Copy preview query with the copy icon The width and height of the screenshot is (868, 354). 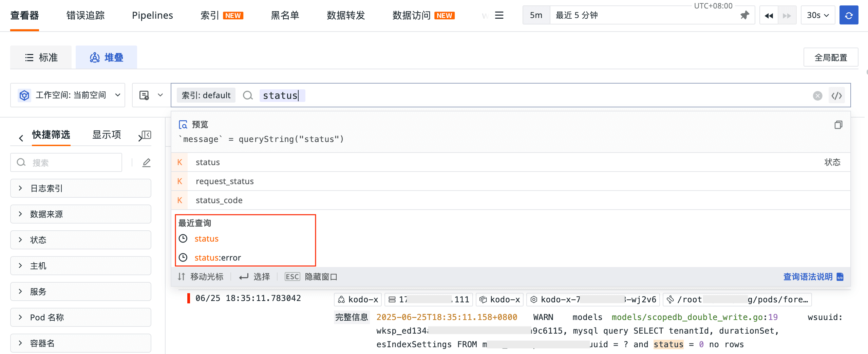coord(838,125)
